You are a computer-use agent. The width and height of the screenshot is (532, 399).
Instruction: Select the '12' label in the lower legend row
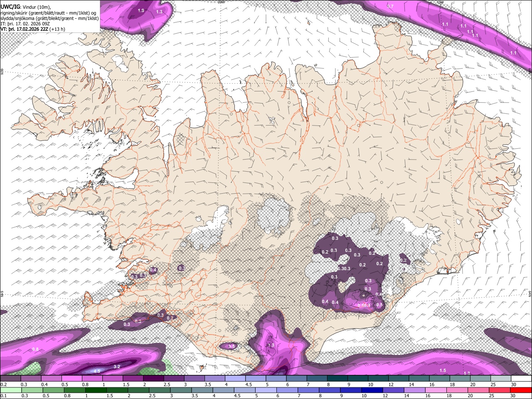coord(386,396)
